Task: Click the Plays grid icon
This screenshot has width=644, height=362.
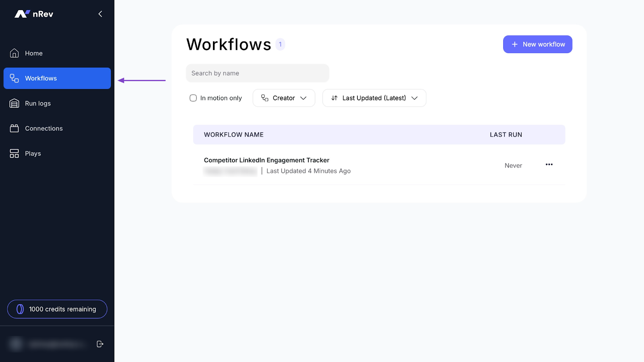Action: coord(14,153)
